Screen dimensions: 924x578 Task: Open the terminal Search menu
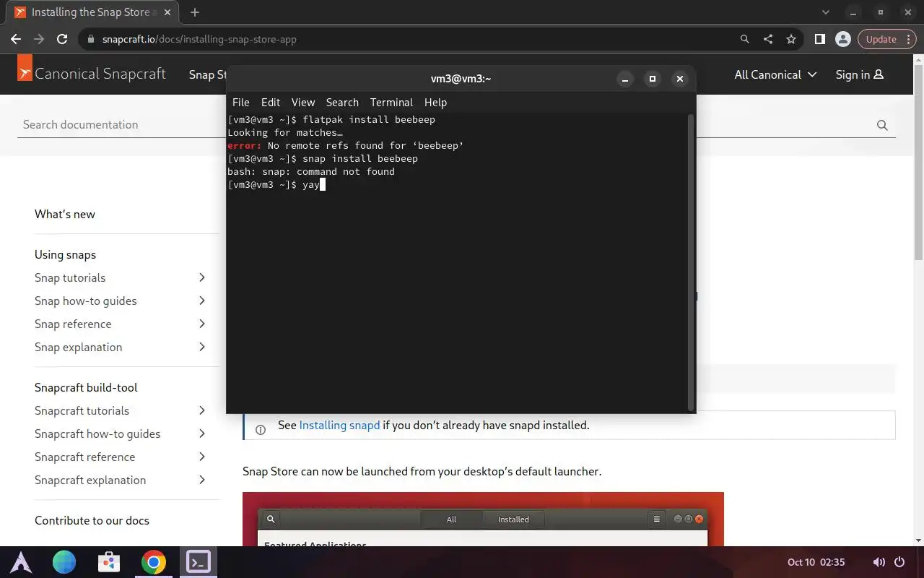pyautogui.click(x=342, y=103)
